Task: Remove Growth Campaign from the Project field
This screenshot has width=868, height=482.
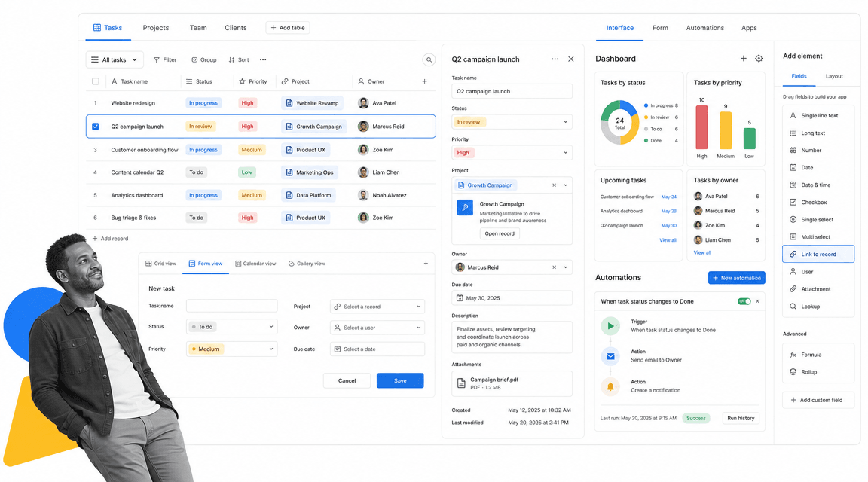Action: pos(554,185)
